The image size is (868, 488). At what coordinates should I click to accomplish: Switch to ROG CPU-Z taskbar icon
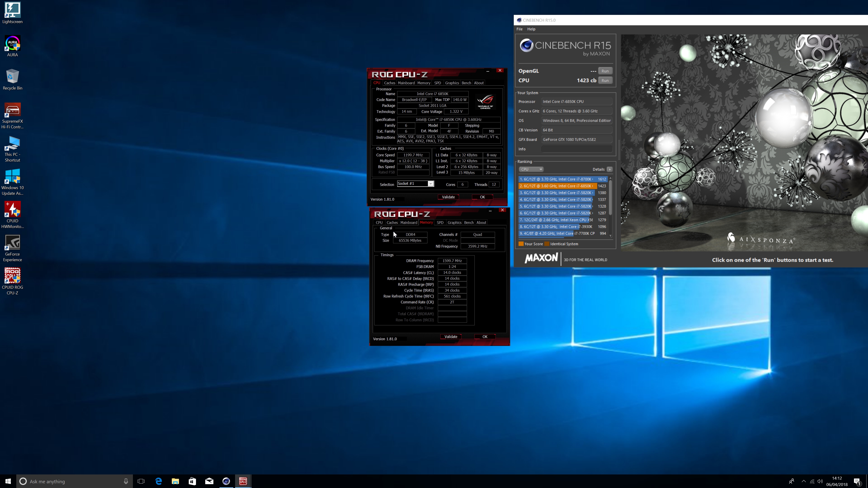pos(243,481)
